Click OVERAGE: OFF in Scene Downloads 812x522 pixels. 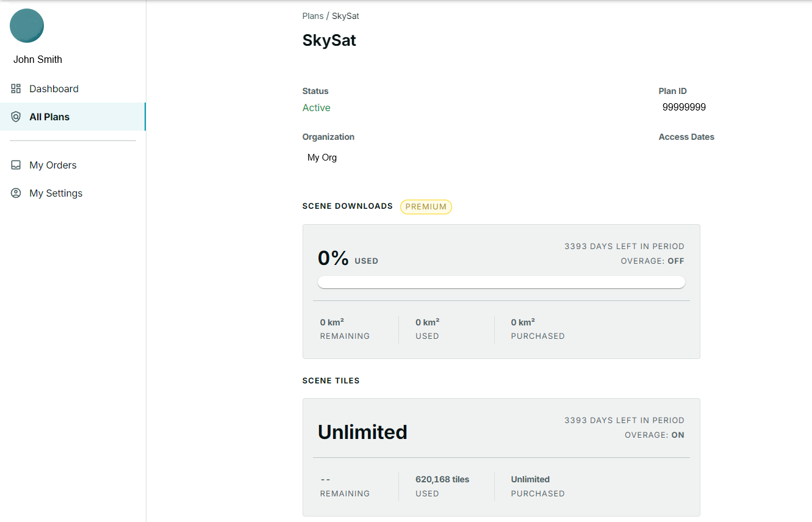pyautogui.click(x=653, y=261)
